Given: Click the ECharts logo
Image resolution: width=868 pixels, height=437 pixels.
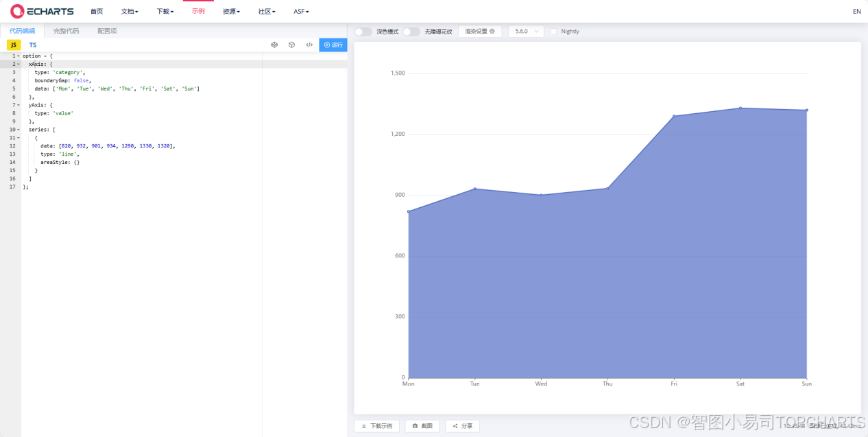Looking at the screenshot, I should 42,11.
